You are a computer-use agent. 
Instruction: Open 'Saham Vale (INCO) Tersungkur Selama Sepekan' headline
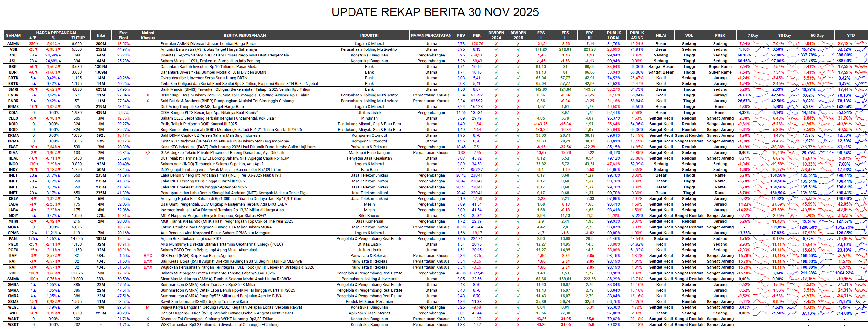(212, 164)
